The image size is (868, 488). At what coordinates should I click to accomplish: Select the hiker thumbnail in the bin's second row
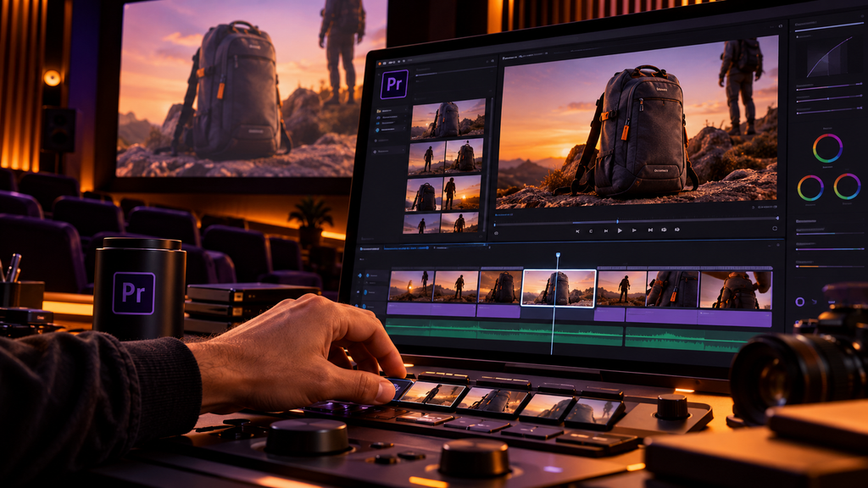pos(427,158)
